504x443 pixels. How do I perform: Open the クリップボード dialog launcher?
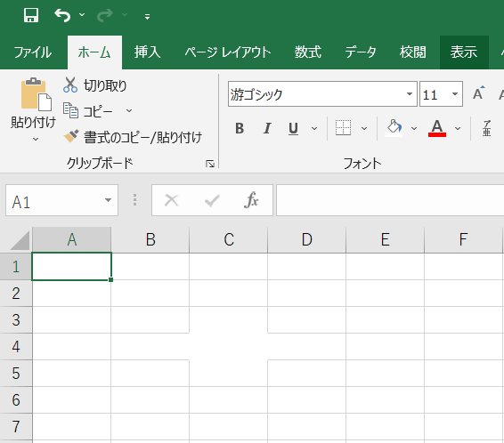click(x=210, y=164)
